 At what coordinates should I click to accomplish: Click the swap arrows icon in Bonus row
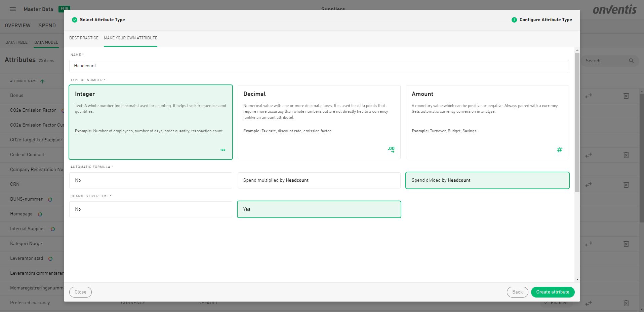pyautogui.click(x=588, y=96)
